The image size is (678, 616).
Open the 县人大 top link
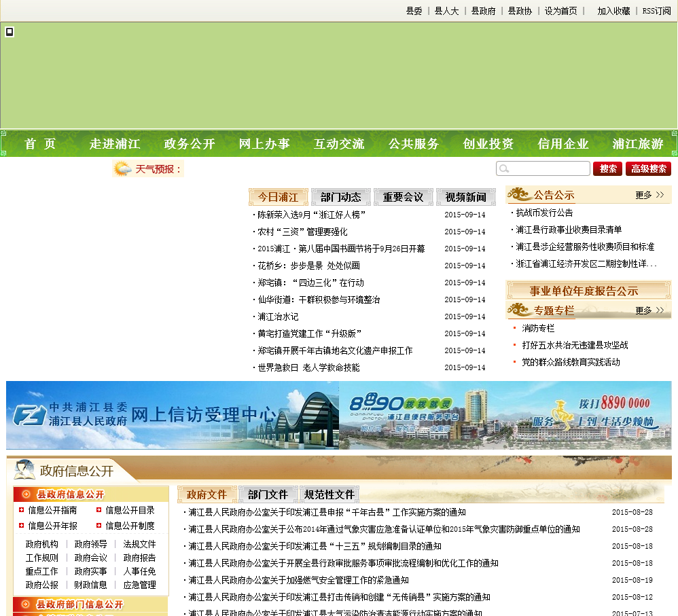pyautogui.click(x=446, y=11)
